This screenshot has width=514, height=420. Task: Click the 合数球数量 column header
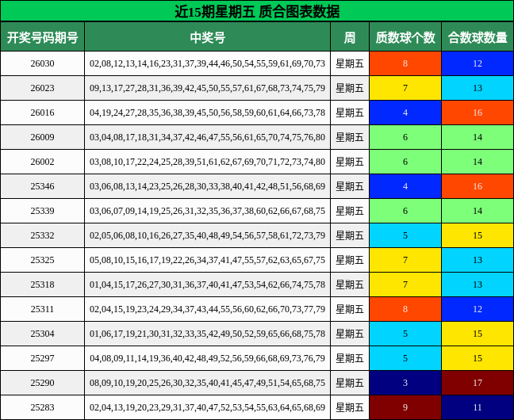[478, 37]
